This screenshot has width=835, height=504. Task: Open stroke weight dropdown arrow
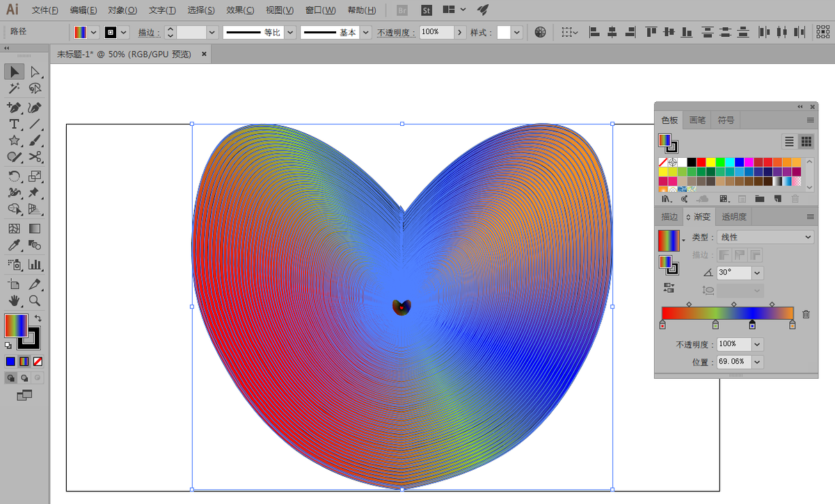212,33
